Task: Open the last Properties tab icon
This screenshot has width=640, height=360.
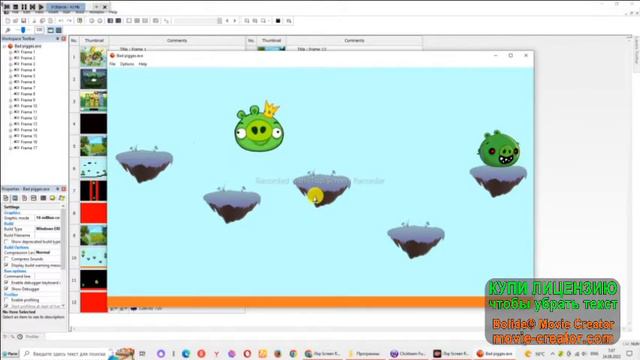Action: pos(62,198)
